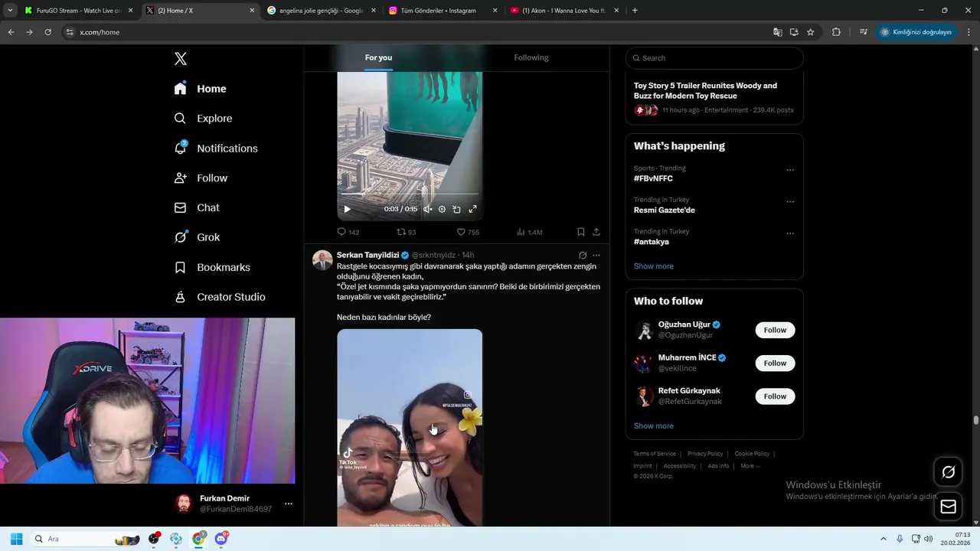This screenshot has width=980, height=551.
Task: Open more options for #antakya trend
Action: coord(790,233)
